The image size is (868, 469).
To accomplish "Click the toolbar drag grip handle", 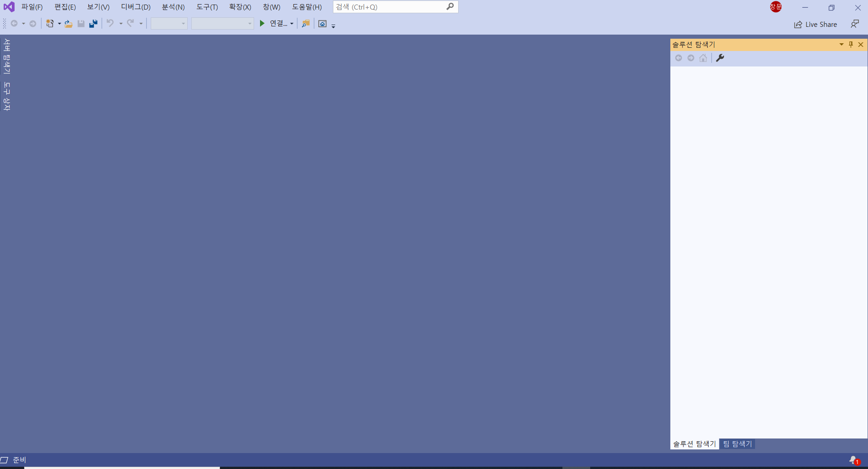I will pyautogui.click(x=5, y=24).
